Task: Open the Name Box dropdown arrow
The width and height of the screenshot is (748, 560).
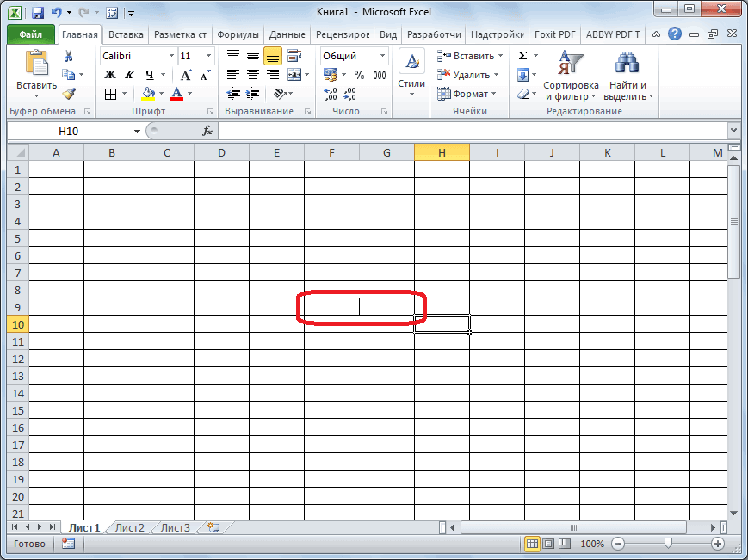Action: [x=137, y=131]
